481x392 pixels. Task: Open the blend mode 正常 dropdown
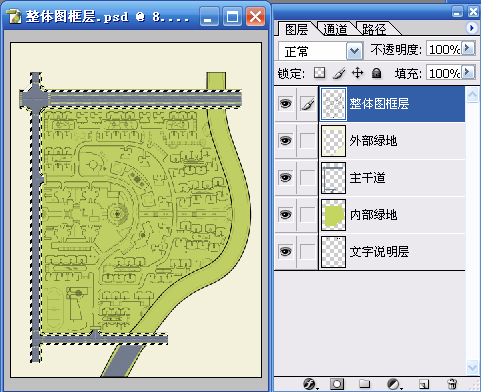coord(354,51)
